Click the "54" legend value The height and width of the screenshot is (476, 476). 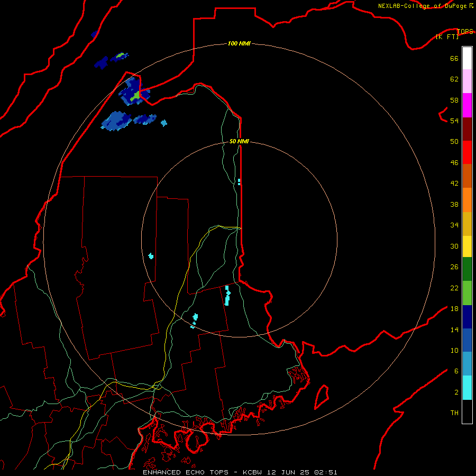click(454, 121)
